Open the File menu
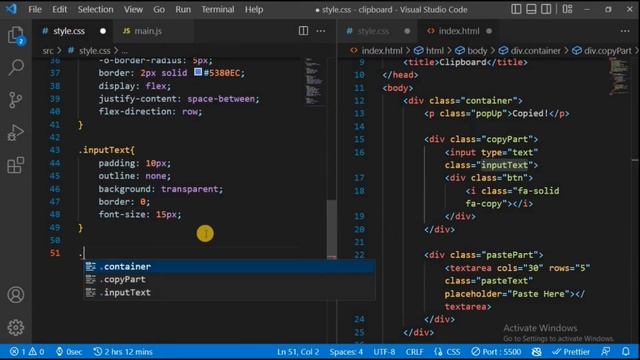 pyautogui.click(x=35, y=9)
